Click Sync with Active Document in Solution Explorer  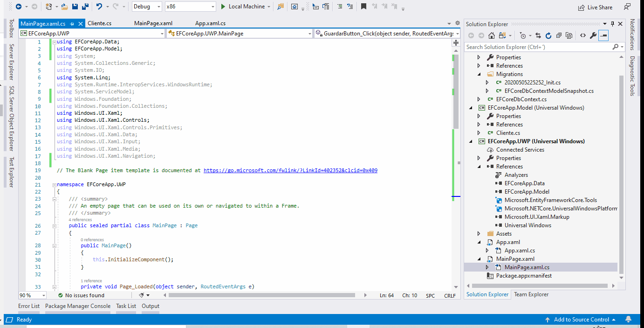538,35
